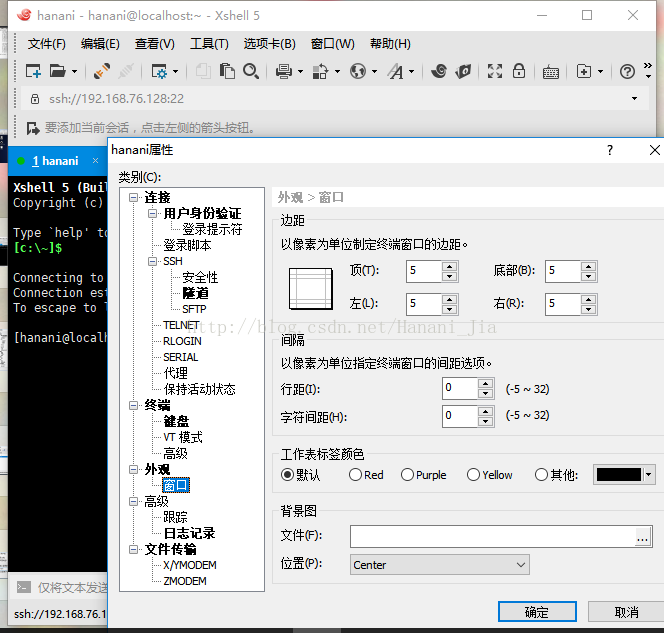Screen dimensions: 664x633
Task: Open the 帮助(H) menu
Action: tap(390, 44)
